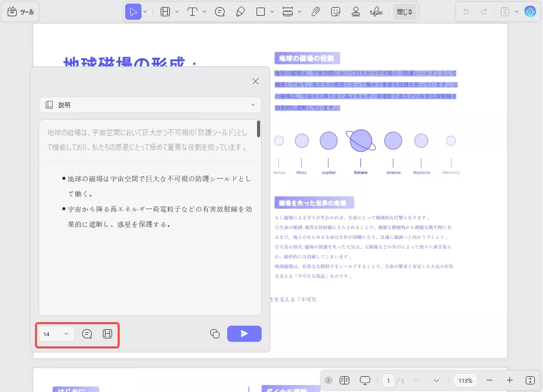Expand the selection tool dropdown arrow

(x=144, y=11)
